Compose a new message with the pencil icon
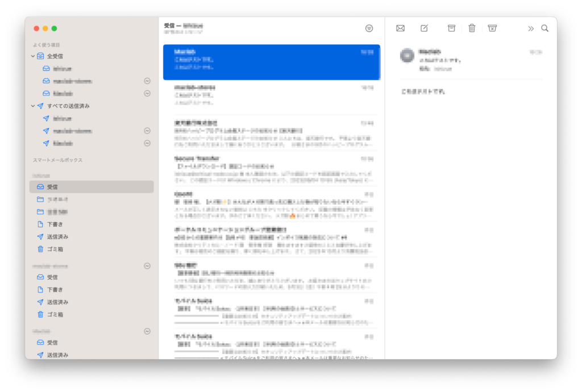 pos(424,28)
